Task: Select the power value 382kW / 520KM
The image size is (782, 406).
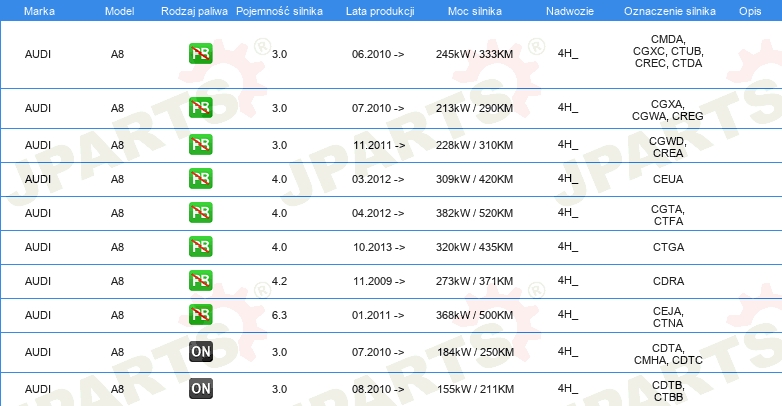Action: tap(474, 213)
